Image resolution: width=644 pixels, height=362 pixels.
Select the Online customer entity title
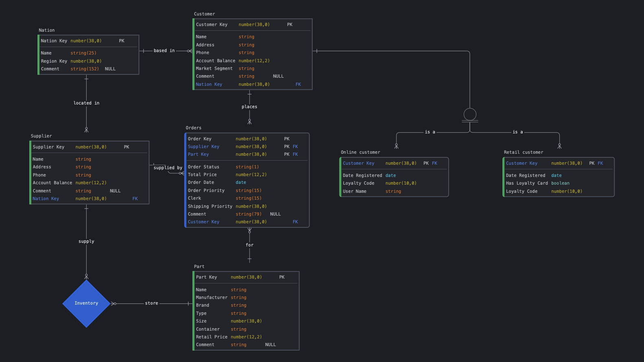[361, 153]
